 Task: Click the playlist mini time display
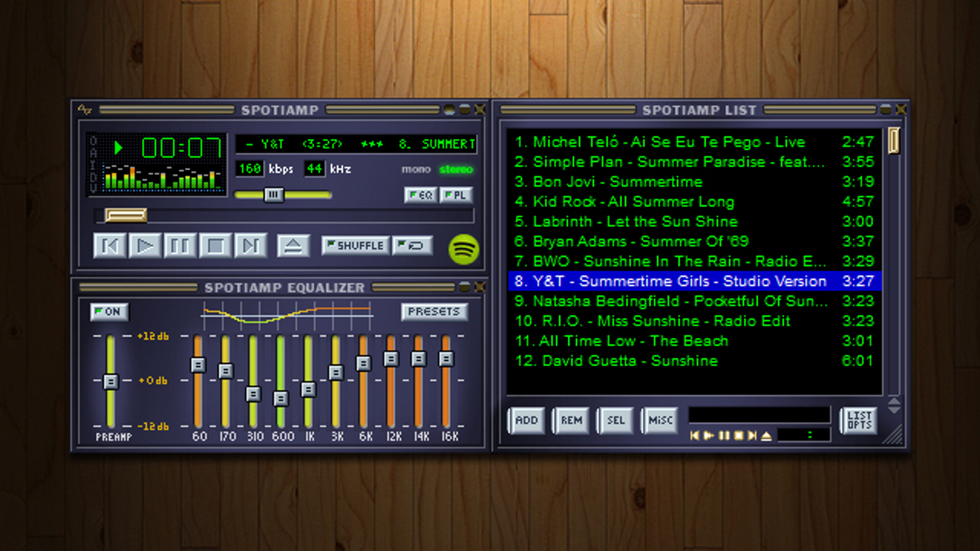[x=804, y=435]
